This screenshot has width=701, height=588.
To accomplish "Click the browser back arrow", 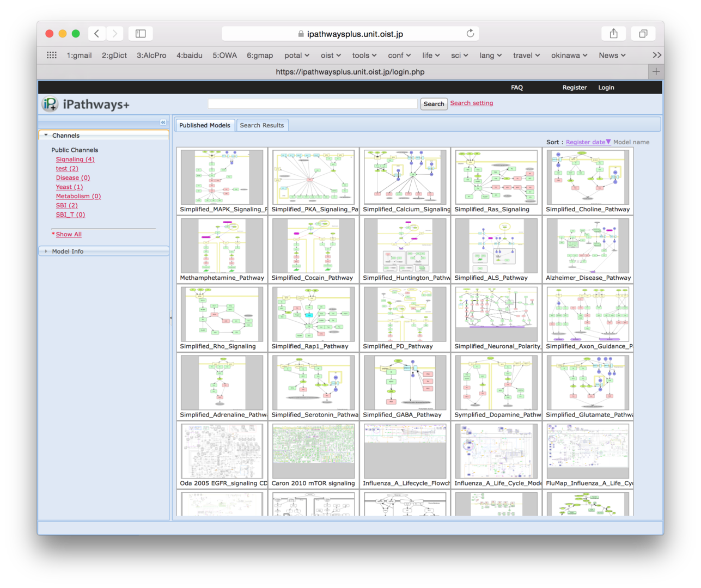I will pos(97,34).
